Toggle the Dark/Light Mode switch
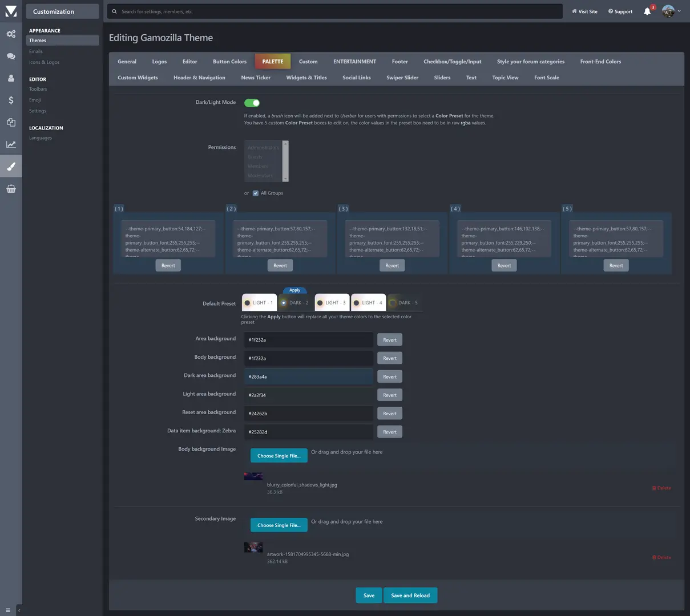Viewport: 690px width, 616px height. 252,103
